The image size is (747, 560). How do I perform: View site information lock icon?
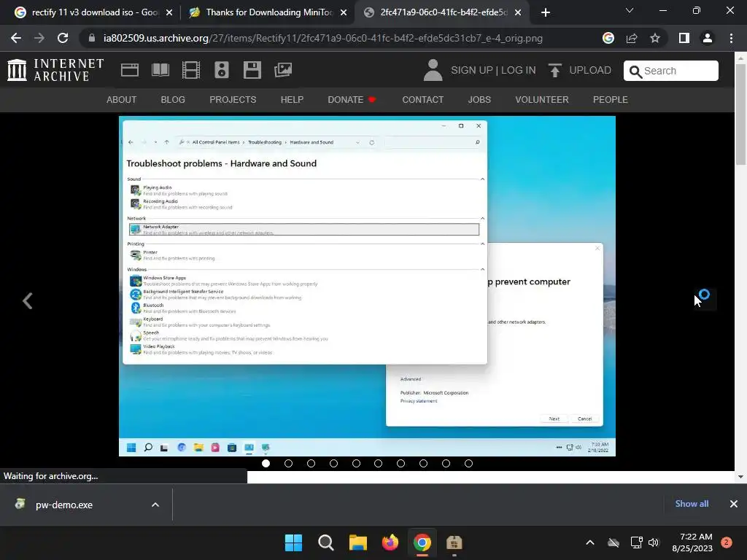point(92,38)
